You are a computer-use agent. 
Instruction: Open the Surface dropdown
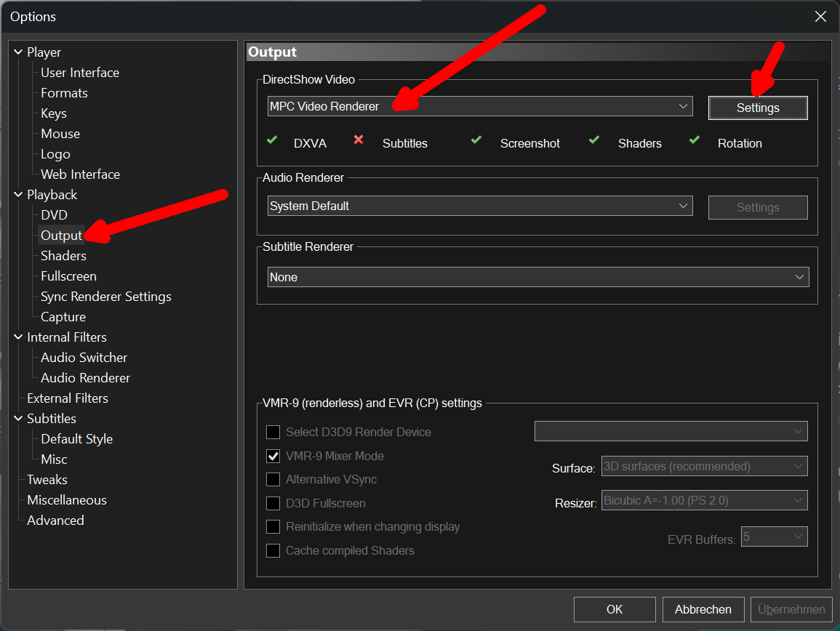click(705, 466)
